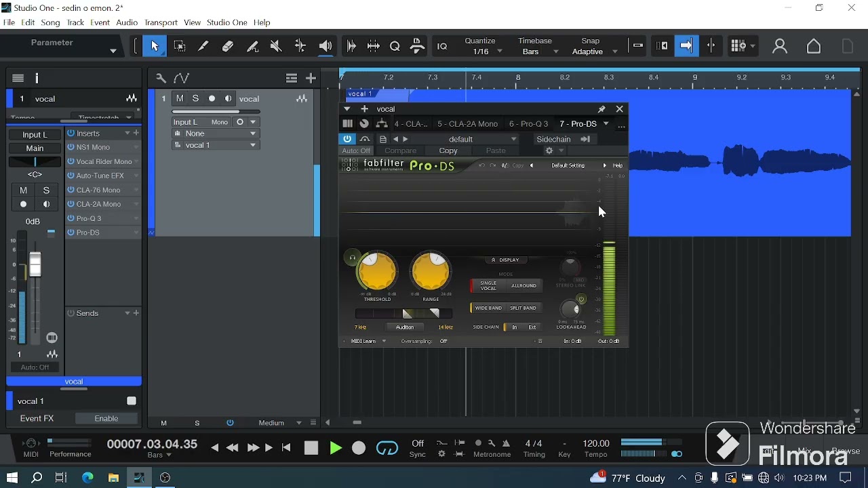Open the Song menu
The height and width of the screenshot is (488, 868).
(51, 23)
